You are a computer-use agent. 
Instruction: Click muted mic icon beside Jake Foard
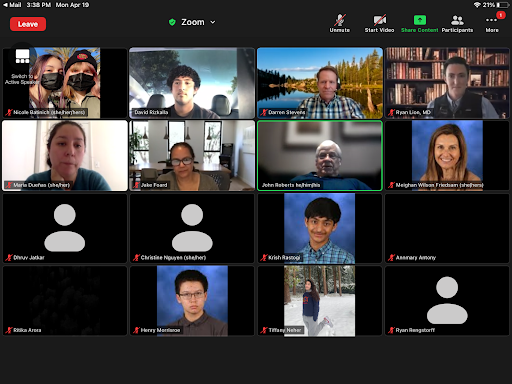coord(136,185)
